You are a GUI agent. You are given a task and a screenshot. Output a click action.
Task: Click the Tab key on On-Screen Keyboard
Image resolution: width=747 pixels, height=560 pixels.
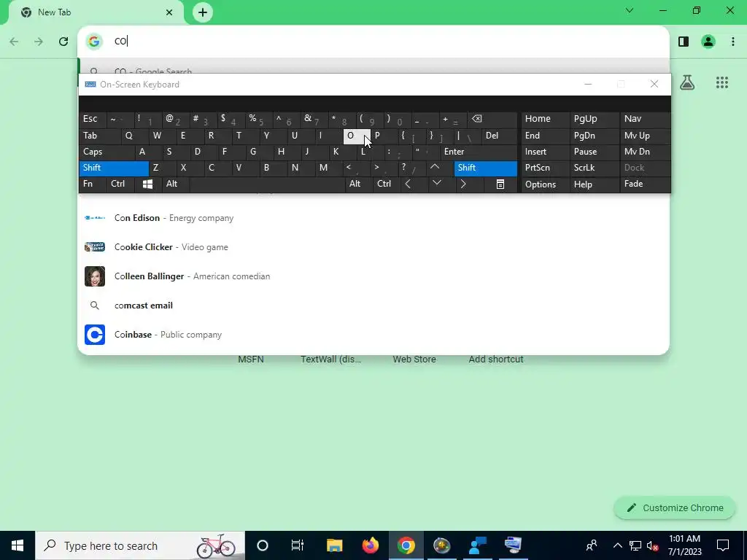(x=99, y=136)
